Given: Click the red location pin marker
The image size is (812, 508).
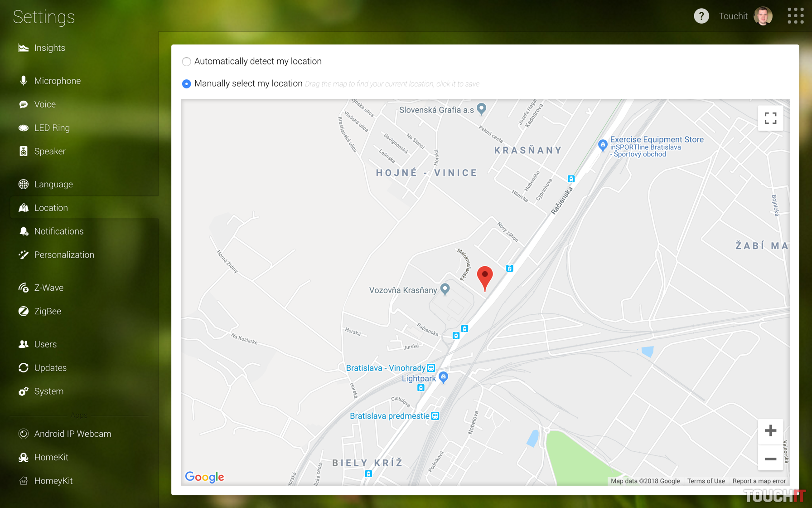Looking at the screenshot, I should pyautogui.click(x=485, y=278).
